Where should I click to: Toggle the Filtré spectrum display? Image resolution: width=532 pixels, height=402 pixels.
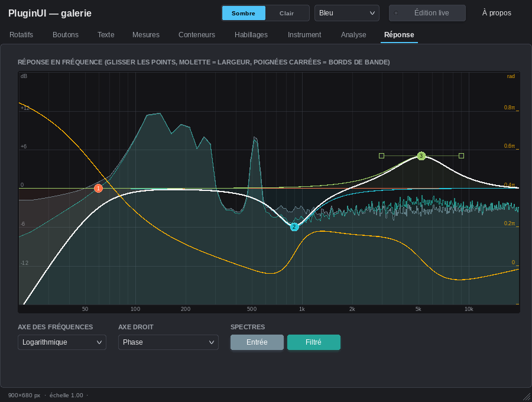(x=313, y=342)
